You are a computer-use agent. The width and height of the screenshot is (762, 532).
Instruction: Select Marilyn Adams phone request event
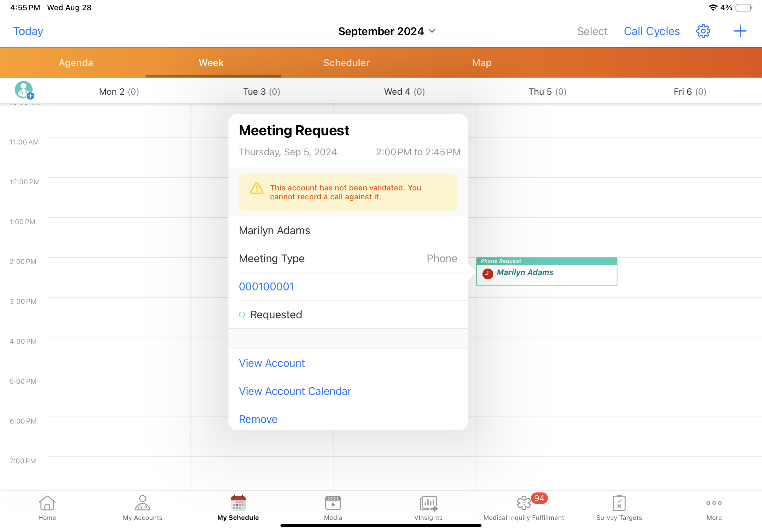pyautogui.click(x=546, y=273)
